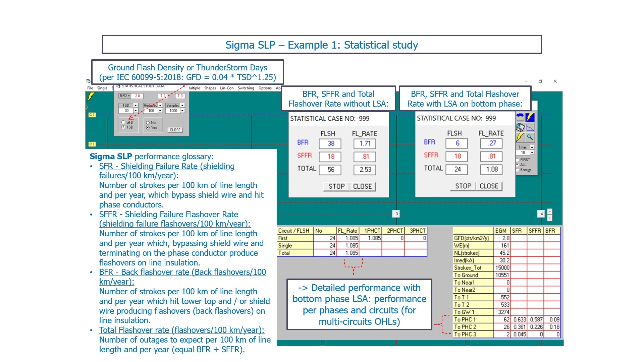Increase the TSD value with up arrow
This screenshot has height=362, width=644.
click(x=136, y=106)
